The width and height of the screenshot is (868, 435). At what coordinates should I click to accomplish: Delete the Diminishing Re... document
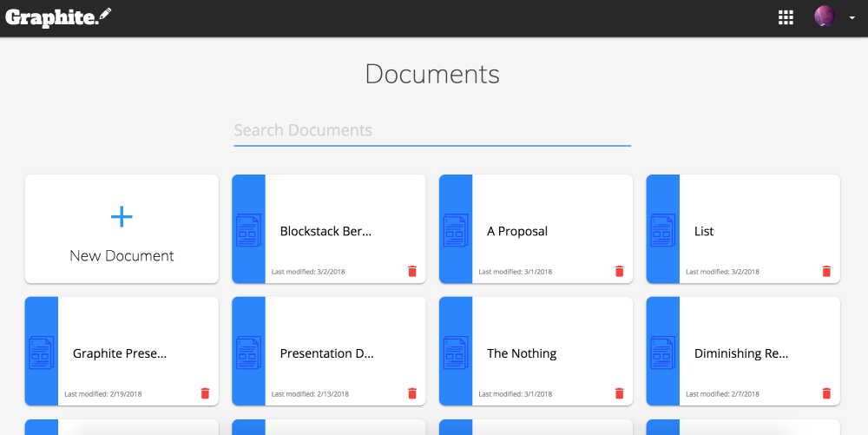point(826,393)
